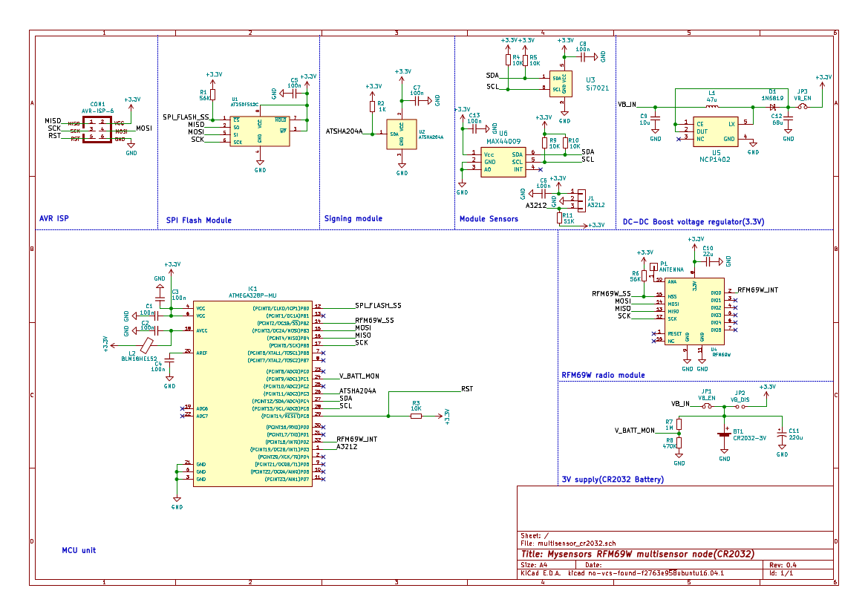Select the "DC-DC Boost voltage regulator(3.3V)" label

694,222
